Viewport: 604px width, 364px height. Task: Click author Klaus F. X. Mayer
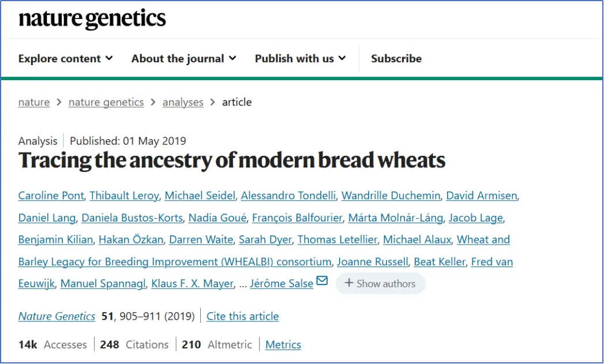tap(192, 283)
